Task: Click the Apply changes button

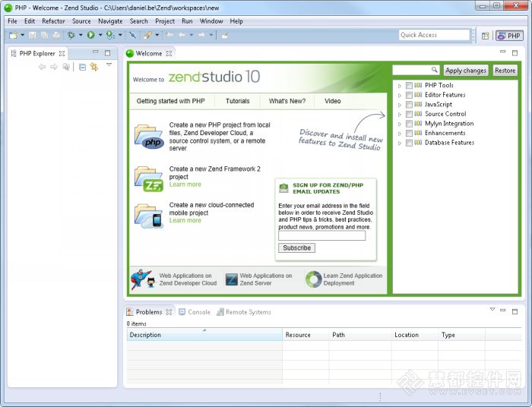Action: pyautogui.click(x=466, y=70)
